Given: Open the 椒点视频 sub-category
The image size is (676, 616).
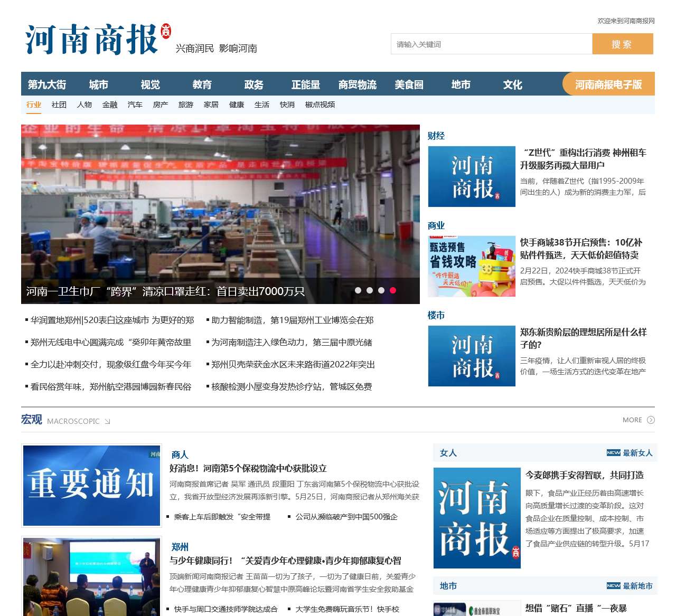Looking at the screenshot, I should point(320,105).
